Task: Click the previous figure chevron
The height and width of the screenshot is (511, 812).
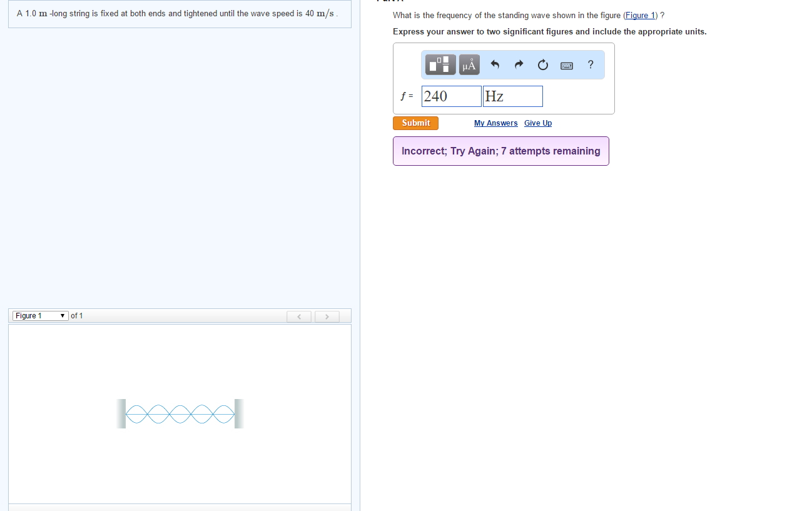Action: (298, 316)
